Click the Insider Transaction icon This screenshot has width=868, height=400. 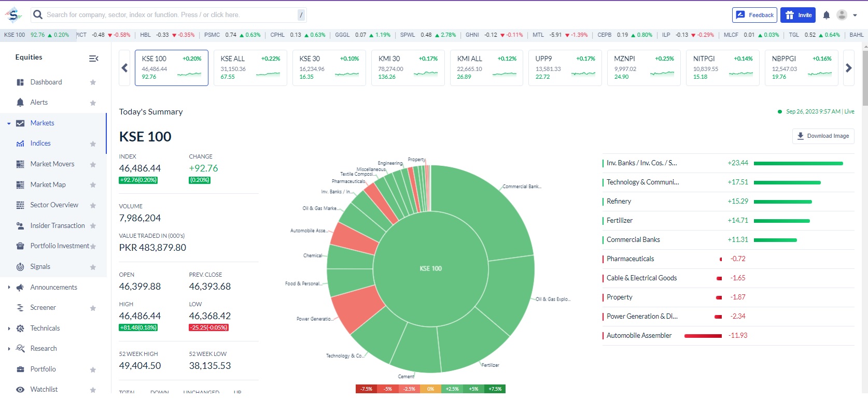(x=20, y=226)
